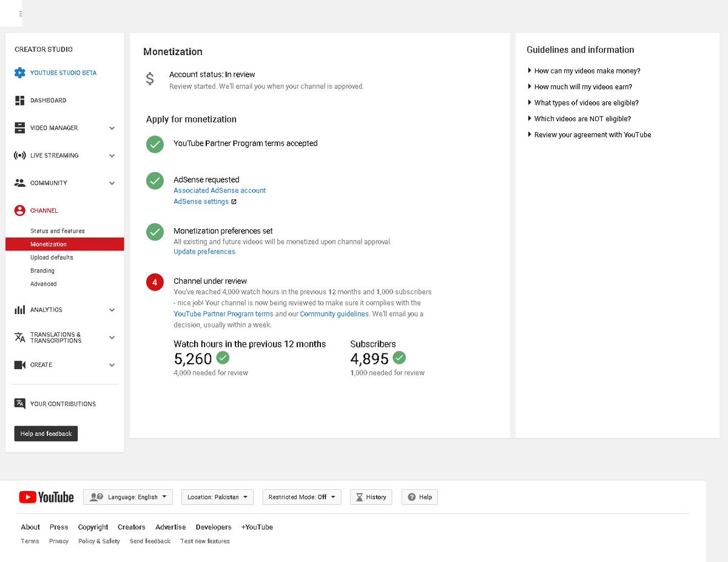
Task: Open the +YouTube footer link
Action: [x=257, y=527]
